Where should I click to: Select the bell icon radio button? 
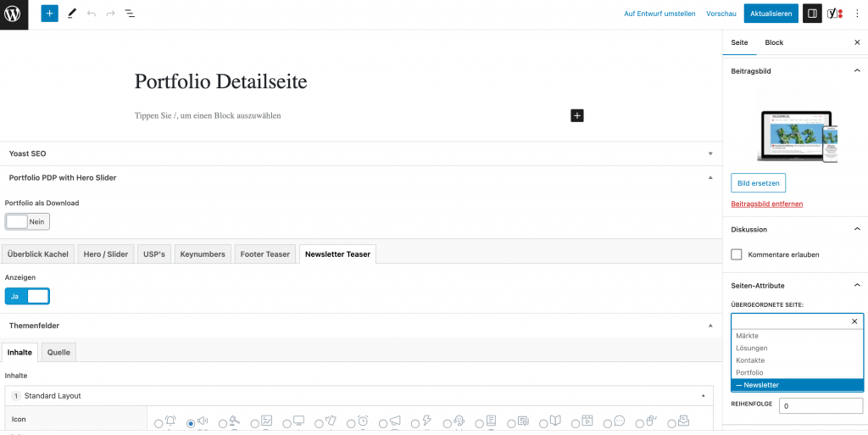coord(159,424)
